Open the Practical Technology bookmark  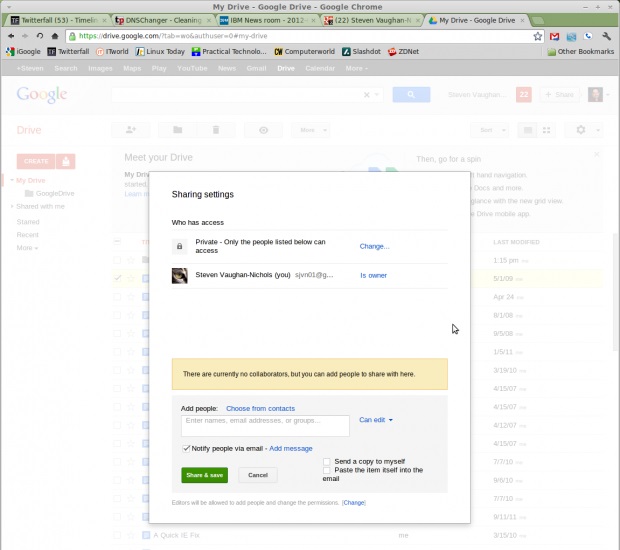[229, 51]
